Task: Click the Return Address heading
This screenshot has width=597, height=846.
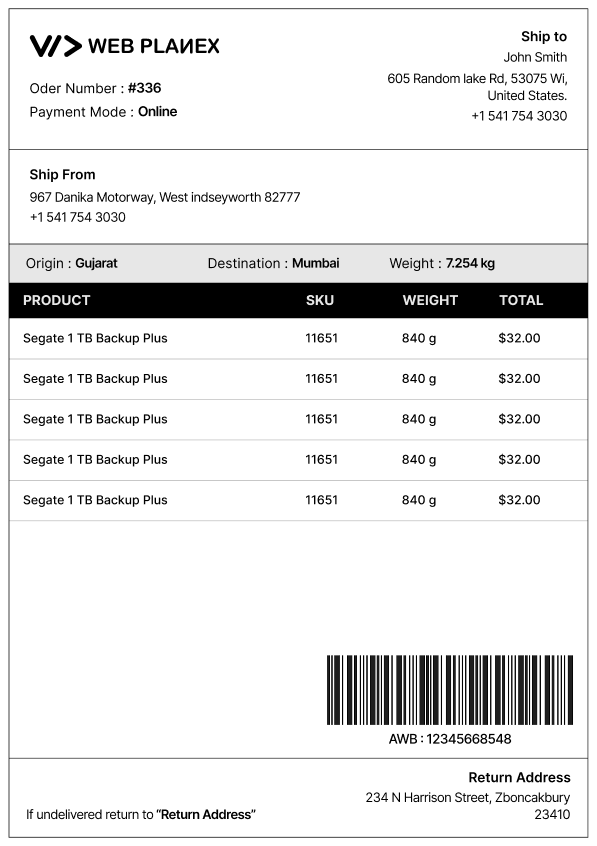Action: coord(519,777)
